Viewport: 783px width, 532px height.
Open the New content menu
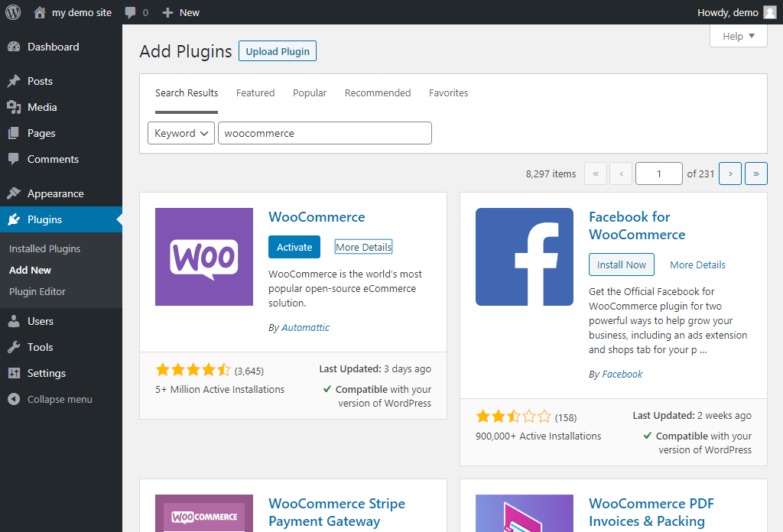tap(180, 12)
